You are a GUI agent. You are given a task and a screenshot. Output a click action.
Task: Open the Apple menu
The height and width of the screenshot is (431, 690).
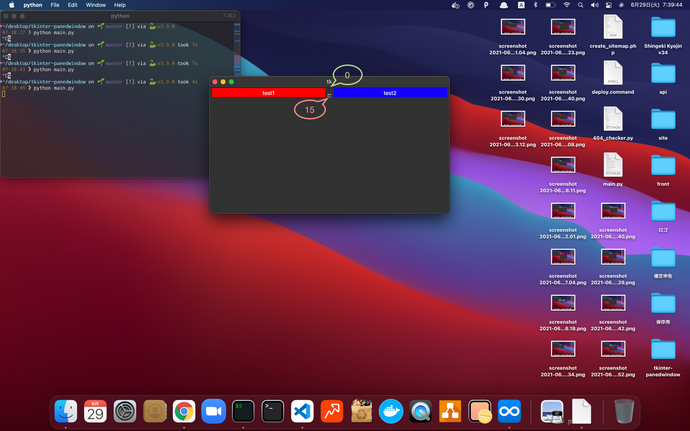coord(12,5)
